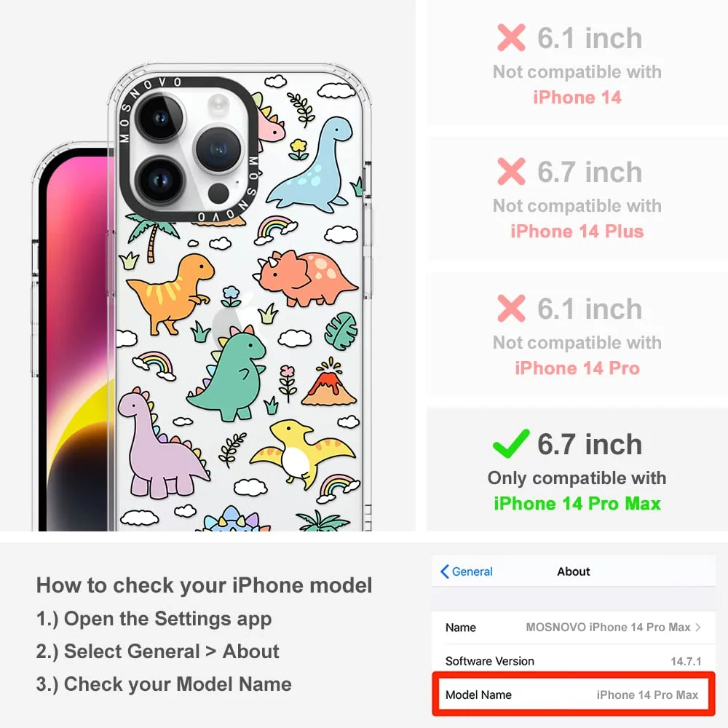Tap the blue back chevron next to General
This screenshot has height=728, width=728.
coord(444,571)
